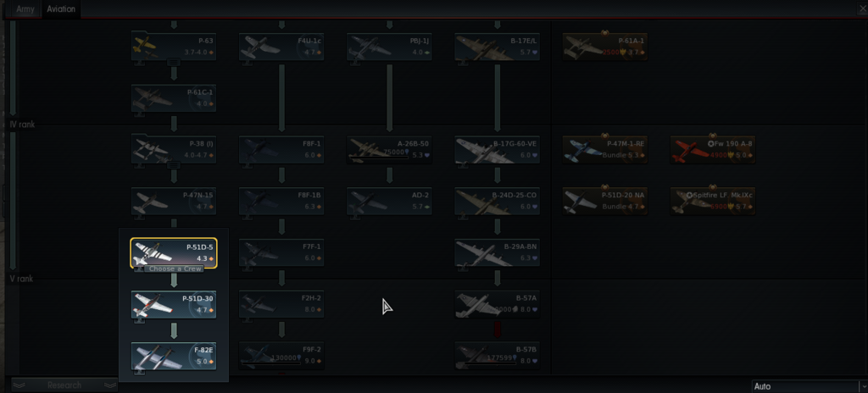Select the Spitfire LF. Mk.IXc premium card
This screenshot has width=868, height=393.
pos(712,201)
